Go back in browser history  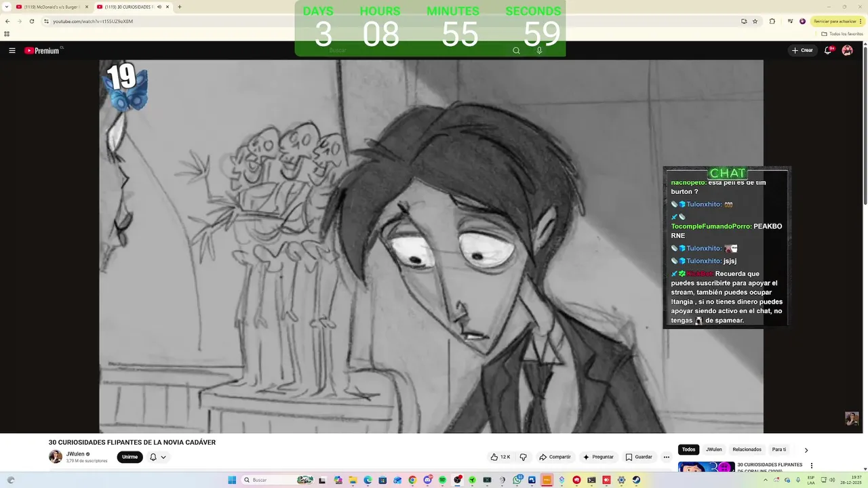pyautogui.click(x=7, y=21)
